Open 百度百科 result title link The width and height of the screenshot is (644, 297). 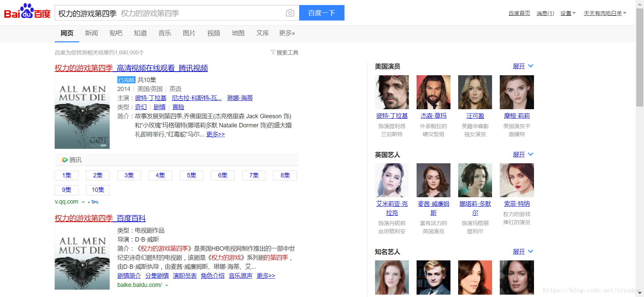[x=100, y=218]
